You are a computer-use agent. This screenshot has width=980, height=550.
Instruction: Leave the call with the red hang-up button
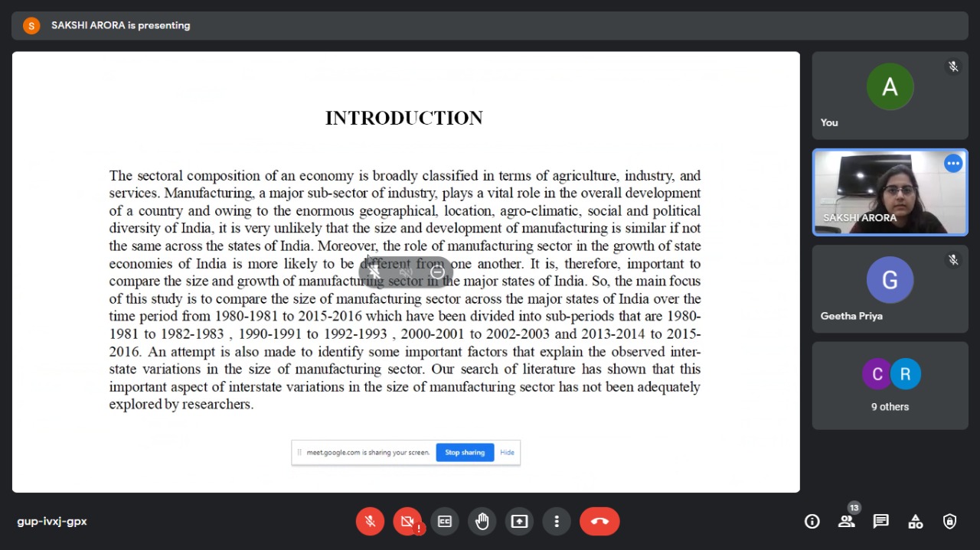click(599, 521)
